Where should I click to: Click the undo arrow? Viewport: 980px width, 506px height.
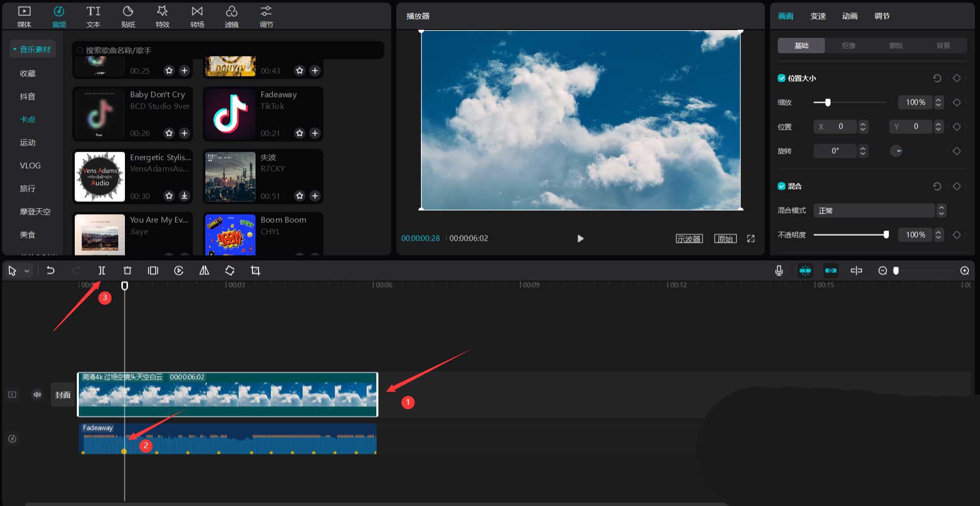(50, 270)
